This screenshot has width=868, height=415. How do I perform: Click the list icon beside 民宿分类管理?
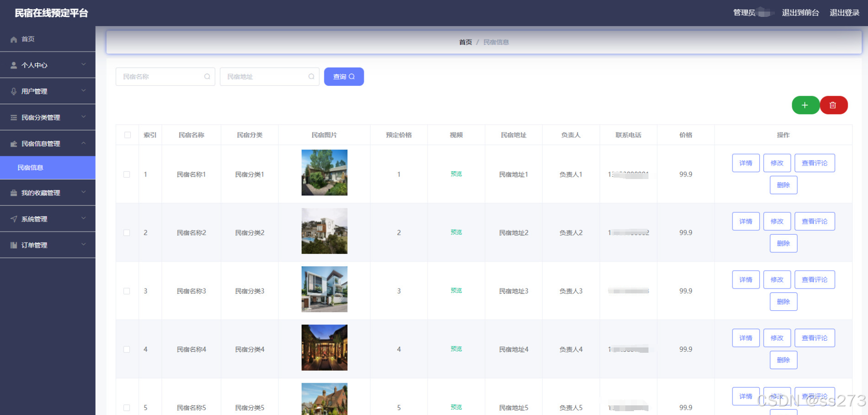coord(14,118)
